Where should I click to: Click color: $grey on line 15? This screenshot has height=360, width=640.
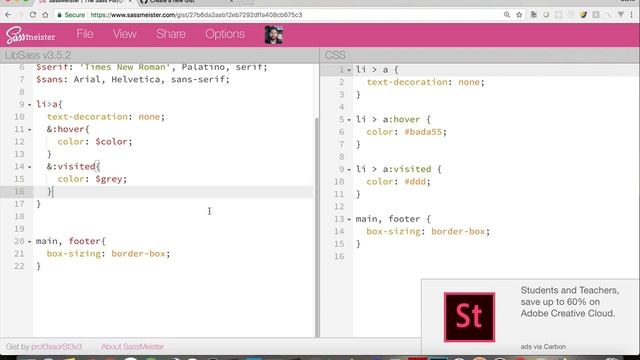92,179
